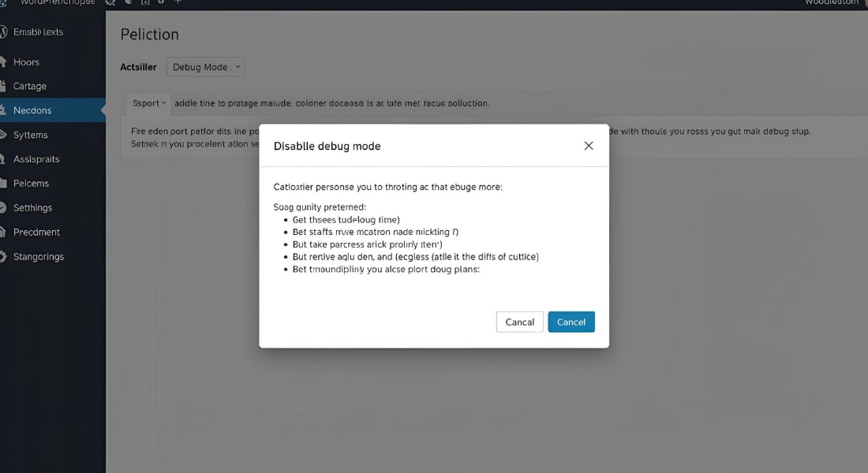Click the Peliction page heading
Screen dimensions: 868x473
[149, 35]
